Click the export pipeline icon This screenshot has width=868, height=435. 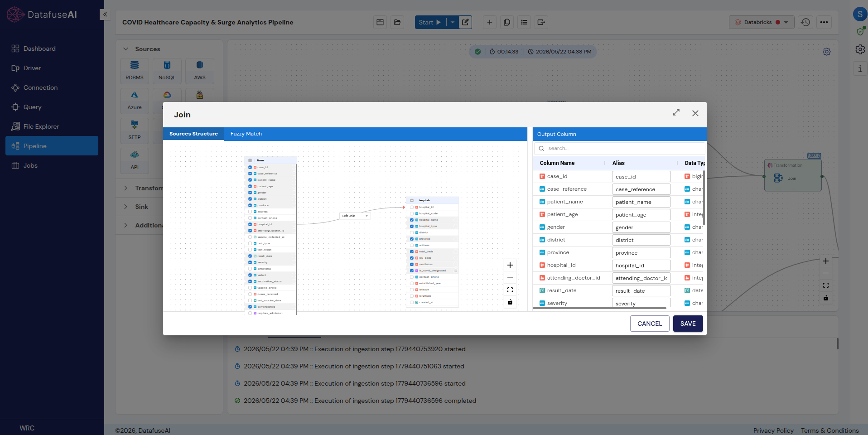coord(541,22)
